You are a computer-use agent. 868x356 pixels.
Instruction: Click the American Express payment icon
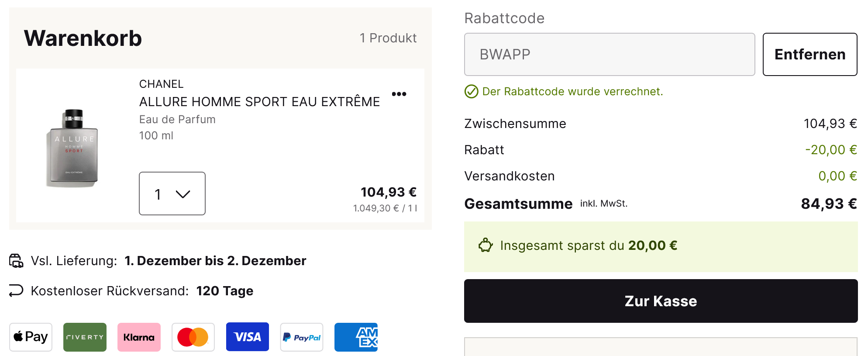[356, 337]
